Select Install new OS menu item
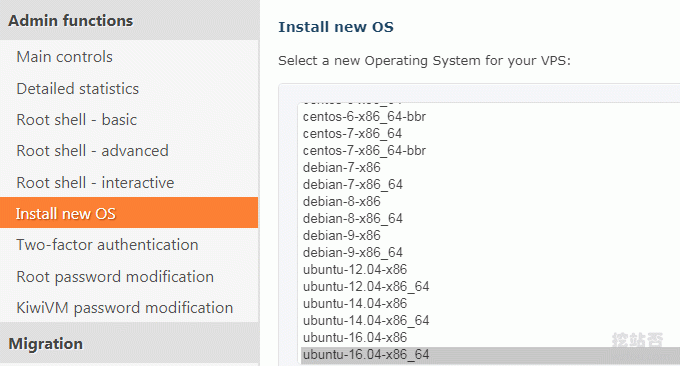The width and height of the screenshot is (680, 366). (129, 213)
